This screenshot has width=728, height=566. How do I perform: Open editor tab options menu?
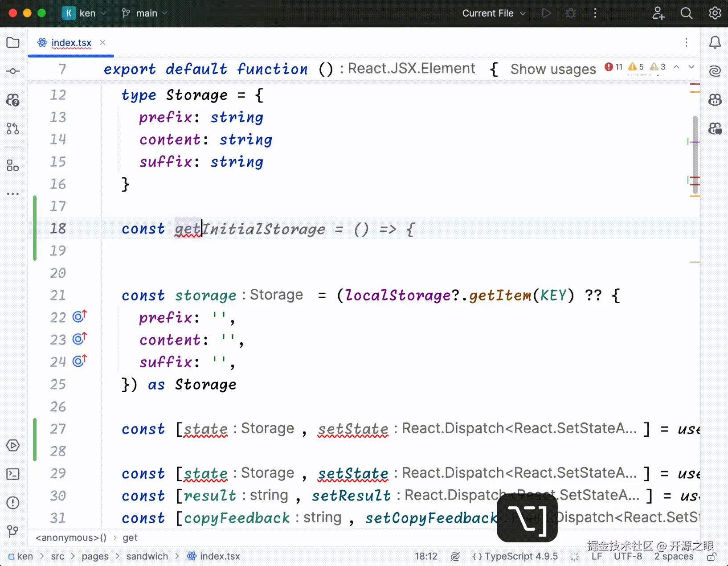tap(687, 42)
